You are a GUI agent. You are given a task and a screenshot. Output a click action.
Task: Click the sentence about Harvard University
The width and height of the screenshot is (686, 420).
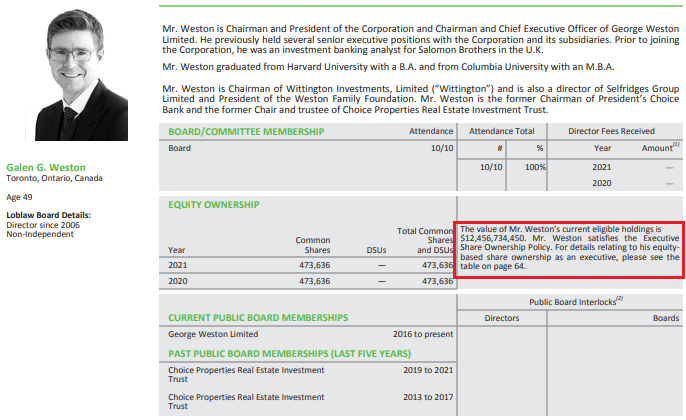[388, 67]
